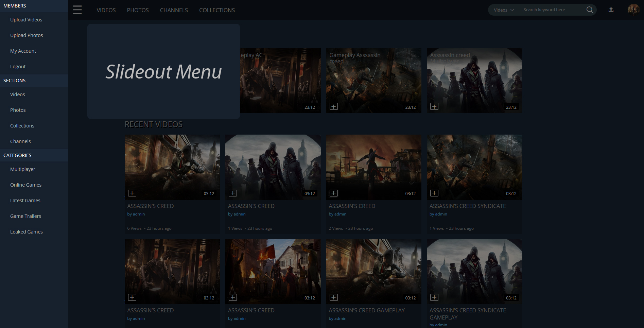Open the Assassin's Creed Syndicate video thumbnail (1 Views)
Screen dimensions: 644x328
point(474,167)
